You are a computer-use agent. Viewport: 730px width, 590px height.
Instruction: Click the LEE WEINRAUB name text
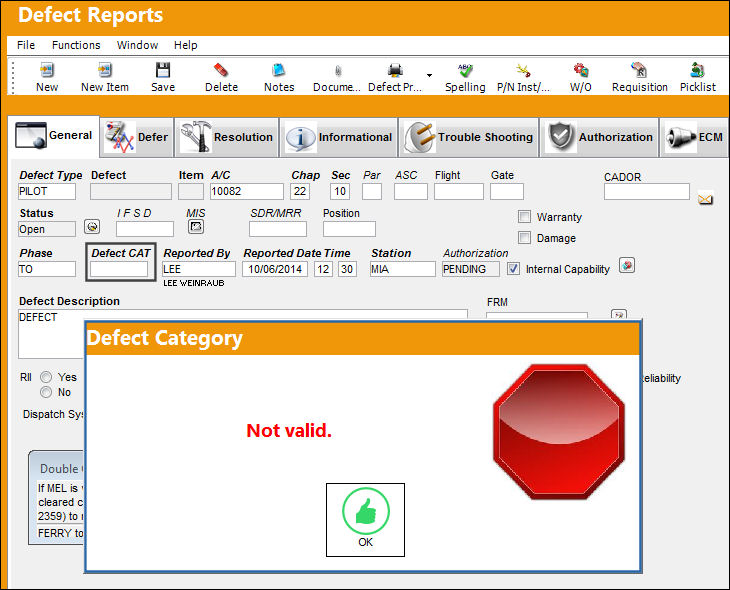pos(194,283)
